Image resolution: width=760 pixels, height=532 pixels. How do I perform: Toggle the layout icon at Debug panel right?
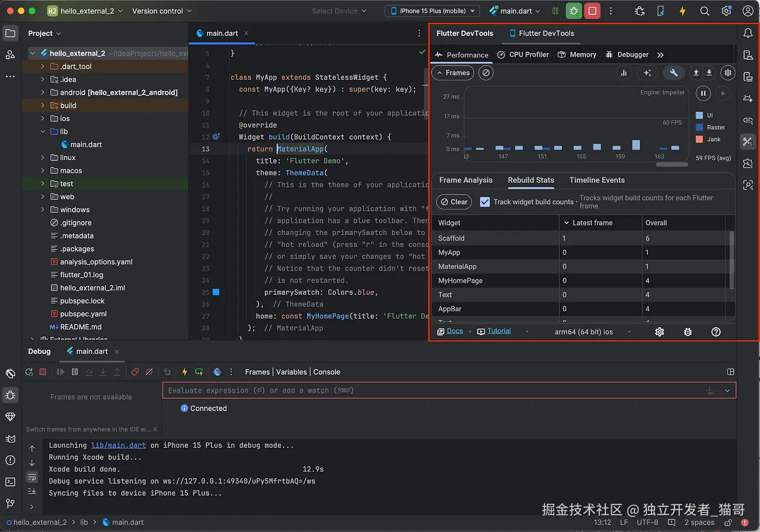(x=731, y=372)
